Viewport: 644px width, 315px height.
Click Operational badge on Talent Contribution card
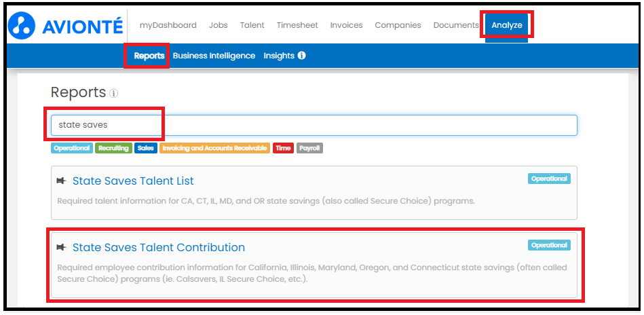tap(549, 245)
